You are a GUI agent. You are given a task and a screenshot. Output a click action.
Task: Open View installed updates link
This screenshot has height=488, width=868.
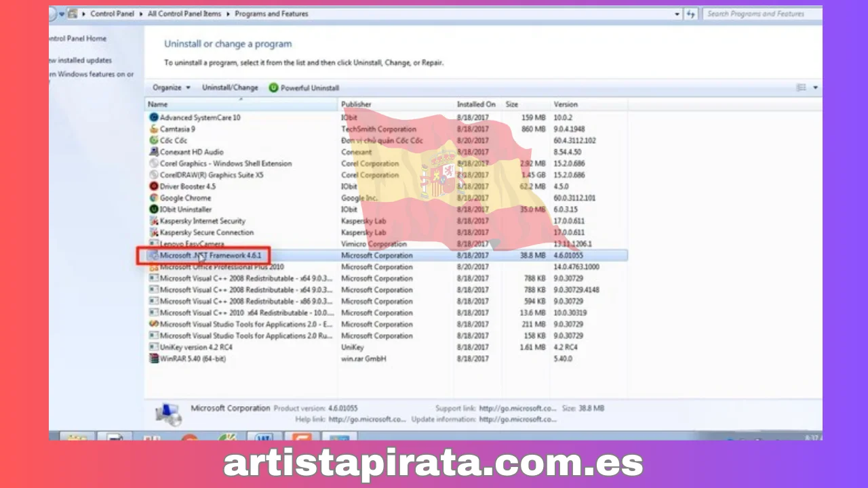point(81,60)
